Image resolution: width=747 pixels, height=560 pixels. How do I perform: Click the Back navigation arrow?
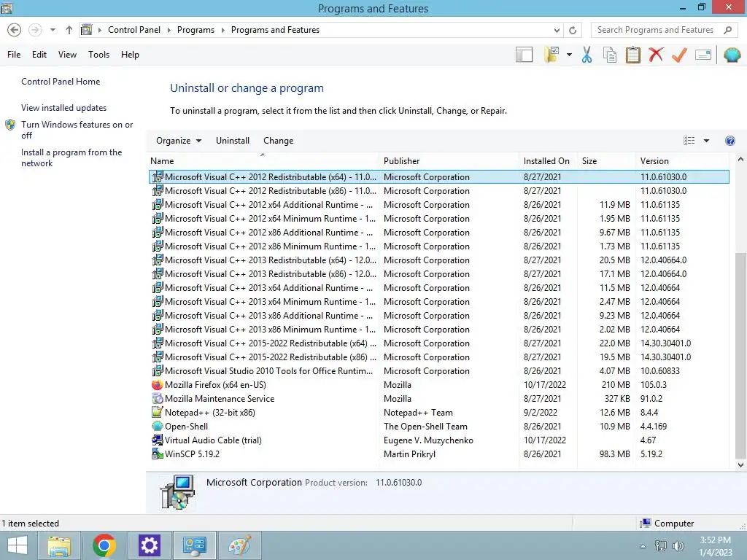[x=15, y=30]
